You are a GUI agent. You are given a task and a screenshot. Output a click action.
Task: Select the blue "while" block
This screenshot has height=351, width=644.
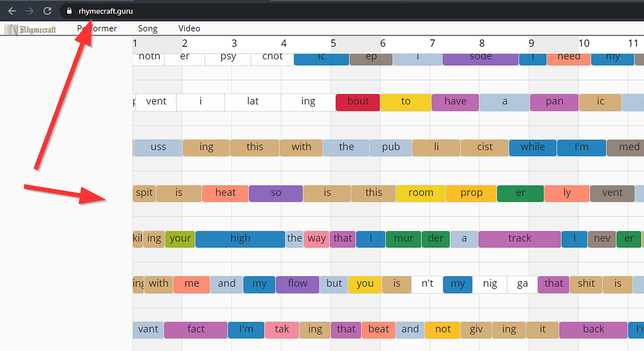coord(533,147)
